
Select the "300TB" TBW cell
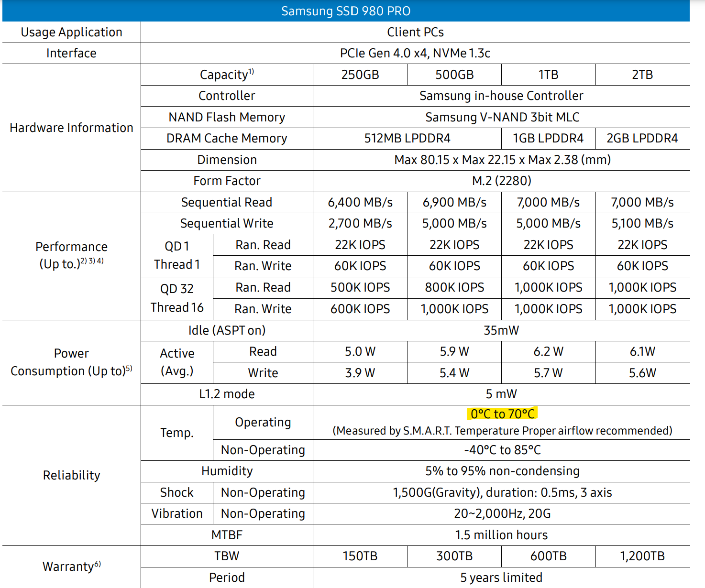coord(454,556)
